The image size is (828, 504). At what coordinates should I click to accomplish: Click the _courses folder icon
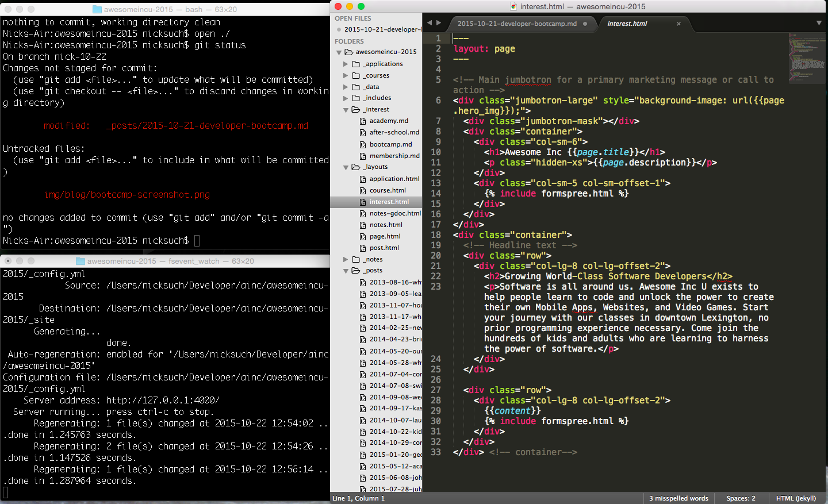(356, 75)
